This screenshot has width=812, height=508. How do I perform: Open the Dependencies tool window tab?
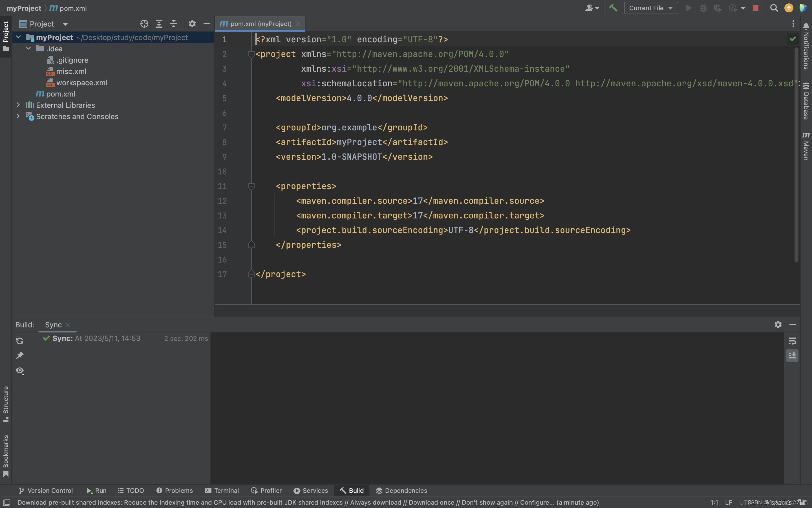click(x=401, y=491)
